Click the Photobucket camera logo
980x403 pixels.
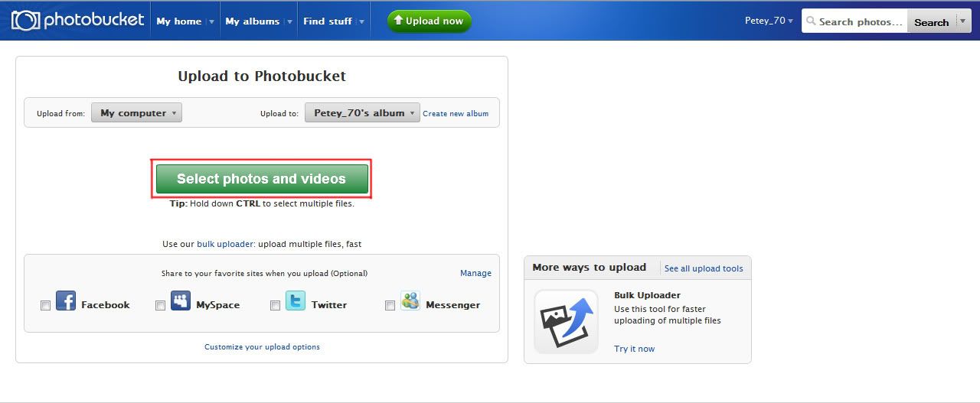26,21
